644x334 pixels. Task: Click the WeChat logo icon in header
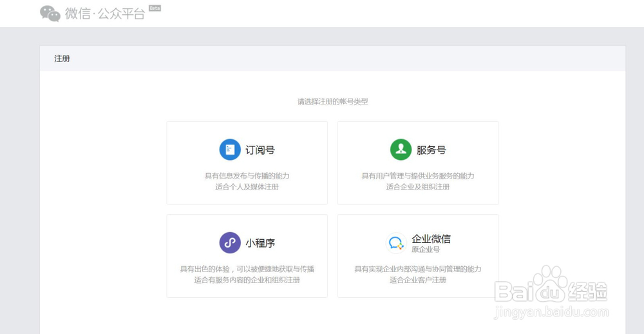pyautogui.click(x=50, y=14)
